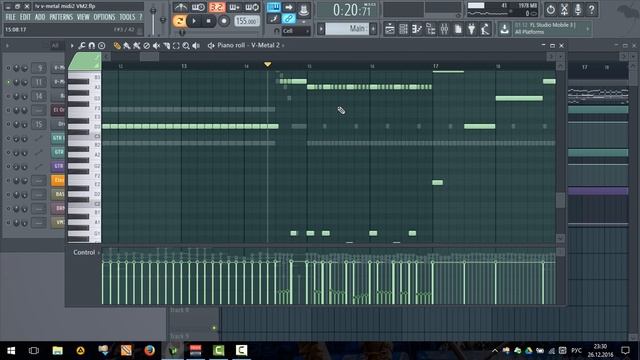Switch pattern/song mode orange button
The width and height of the screenshot is (640, 360).
tap(179, 21)
